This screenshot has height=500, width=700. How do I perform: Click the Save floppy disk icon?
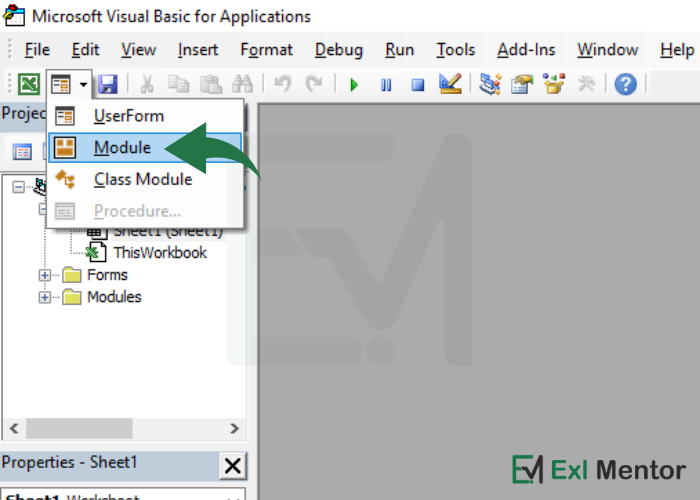[108, 84]
